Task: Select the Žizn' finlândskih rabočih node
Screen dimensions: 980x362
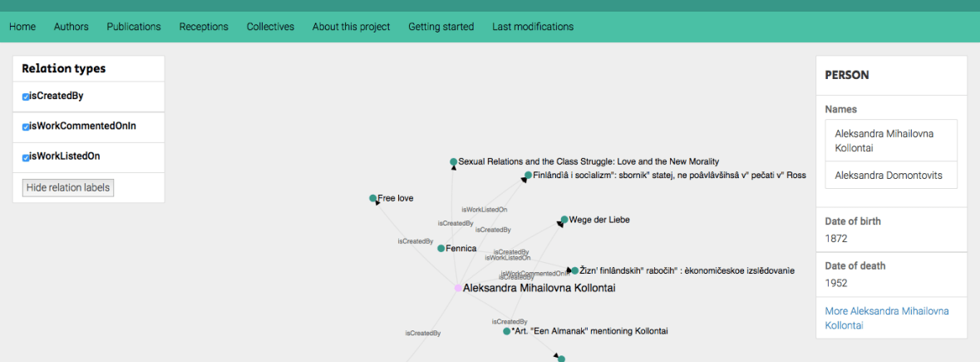Action: click(x=574, y=270)
